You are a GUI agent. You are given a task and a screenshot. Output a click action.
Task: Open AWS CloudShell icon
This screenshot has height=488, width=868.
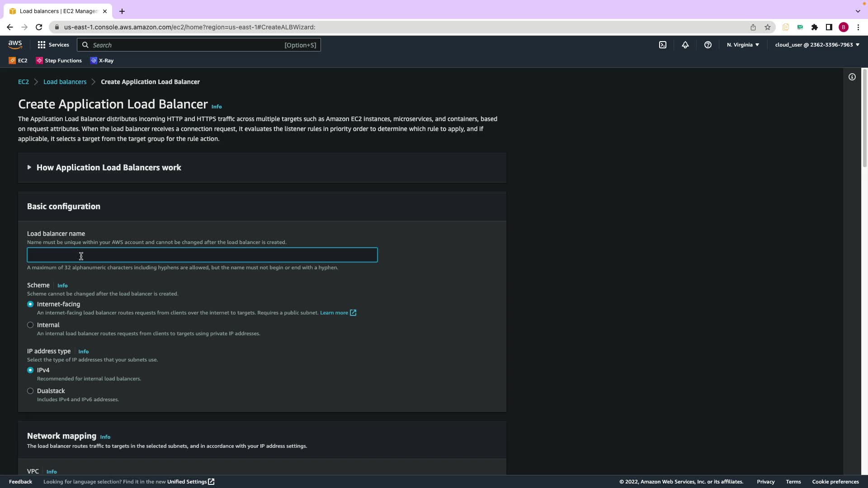(x=663, y=45)
